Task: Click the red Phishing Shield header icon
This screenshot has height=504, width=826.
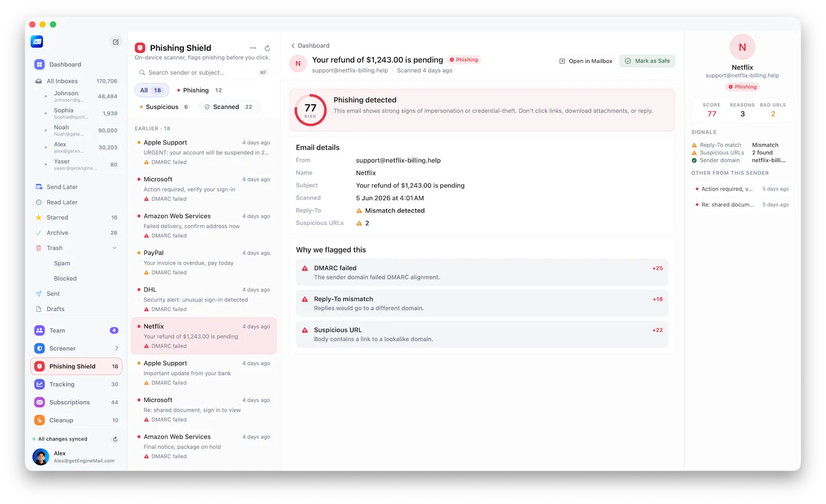Action: pyautogui.click(x=140, y=47)
